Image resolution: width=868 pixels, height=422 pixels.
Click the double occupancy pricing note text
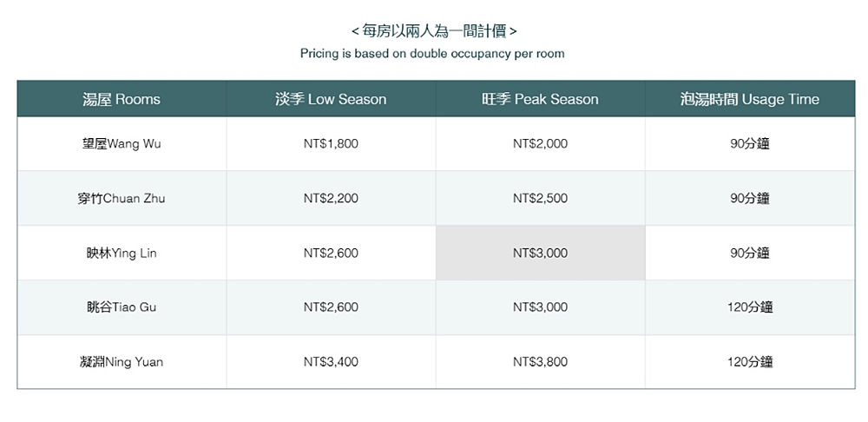(x=432, y=54)
